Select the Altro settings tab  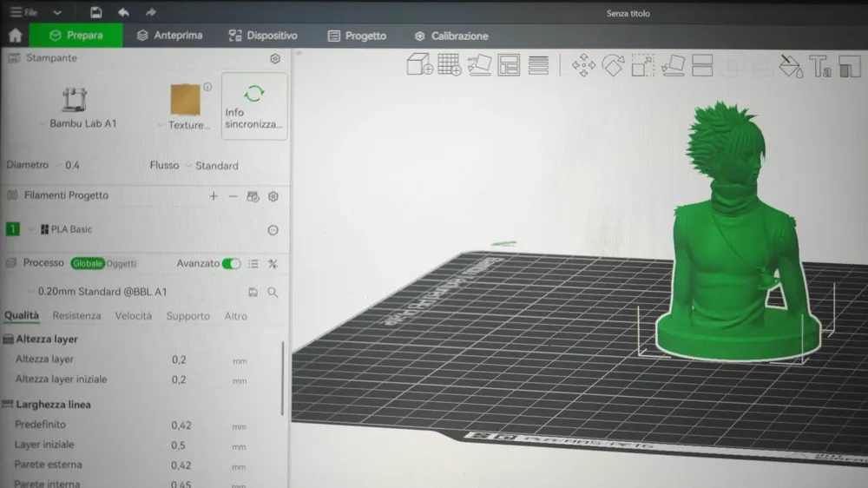point(236,316)
